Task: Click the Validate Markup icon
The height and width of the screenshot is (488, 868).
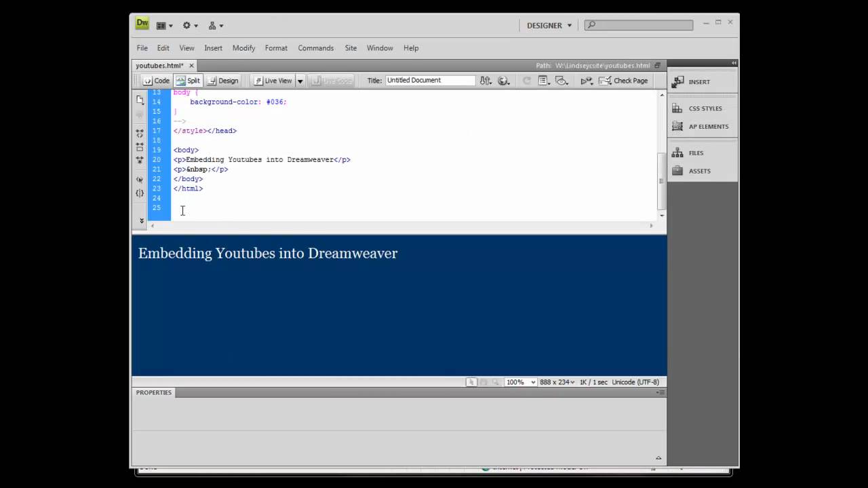Action: [x=587, y=81]
